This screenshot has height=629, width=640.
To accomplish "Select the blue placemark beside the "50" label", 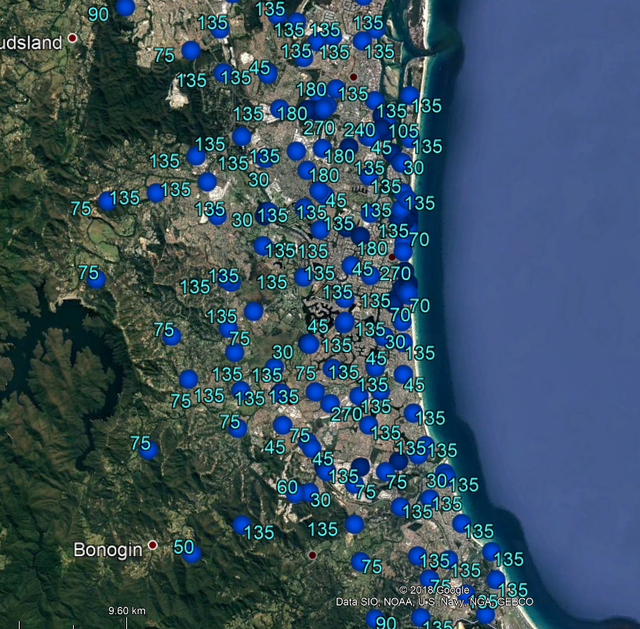I will coord(192,553).
